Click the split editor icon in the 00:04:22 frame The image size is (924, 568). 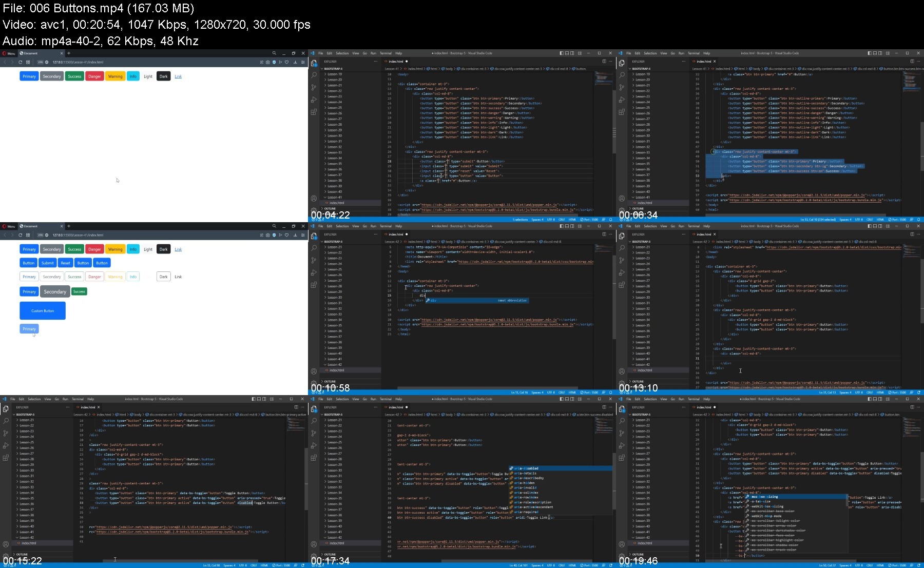pyautogui.click(x=604, y=62)
